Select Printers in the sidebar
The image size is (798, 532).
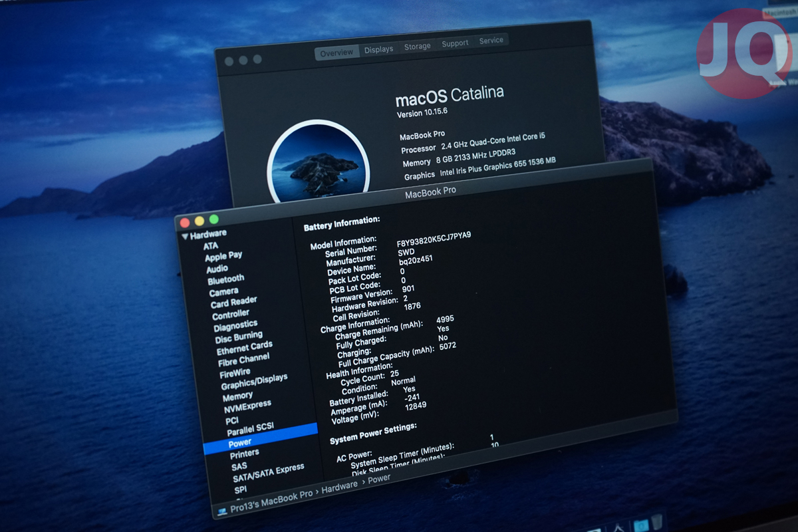click(244, 454)
